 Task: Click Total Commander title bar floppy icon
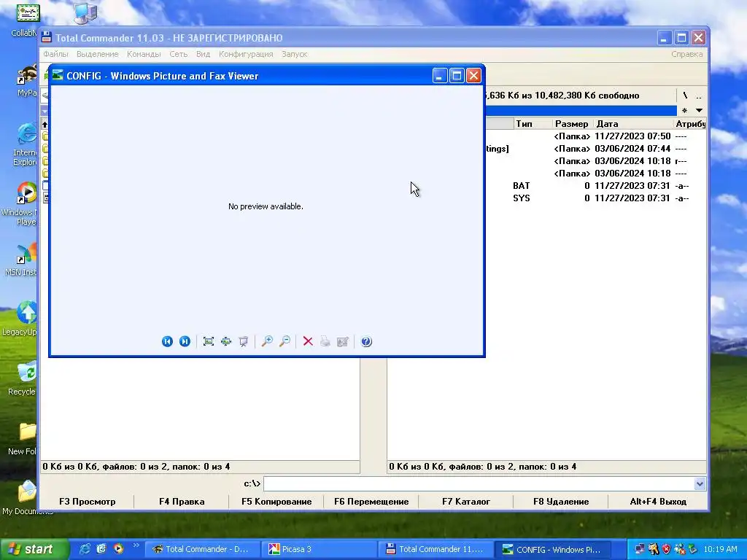(x=46, y=38)
